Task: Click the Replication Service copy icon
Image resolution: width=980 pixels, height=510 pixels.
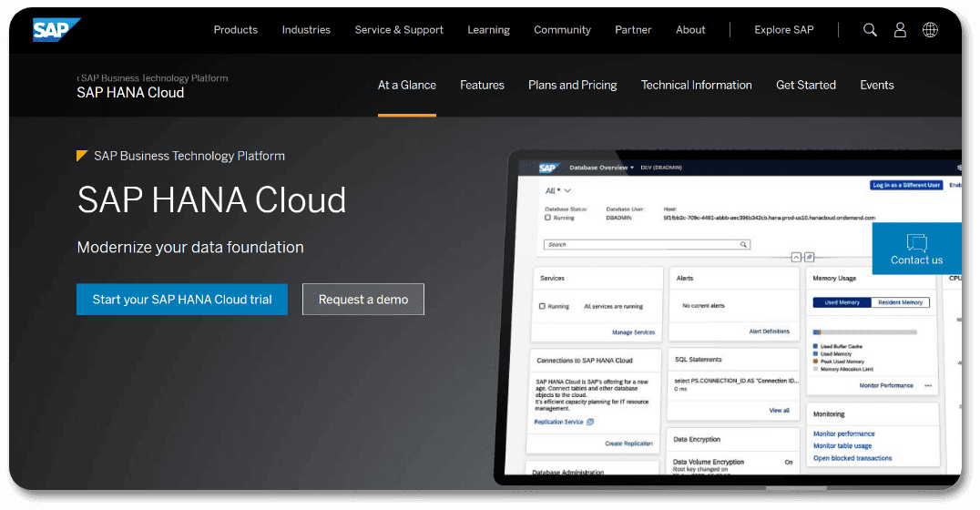Action: [590, 422]
